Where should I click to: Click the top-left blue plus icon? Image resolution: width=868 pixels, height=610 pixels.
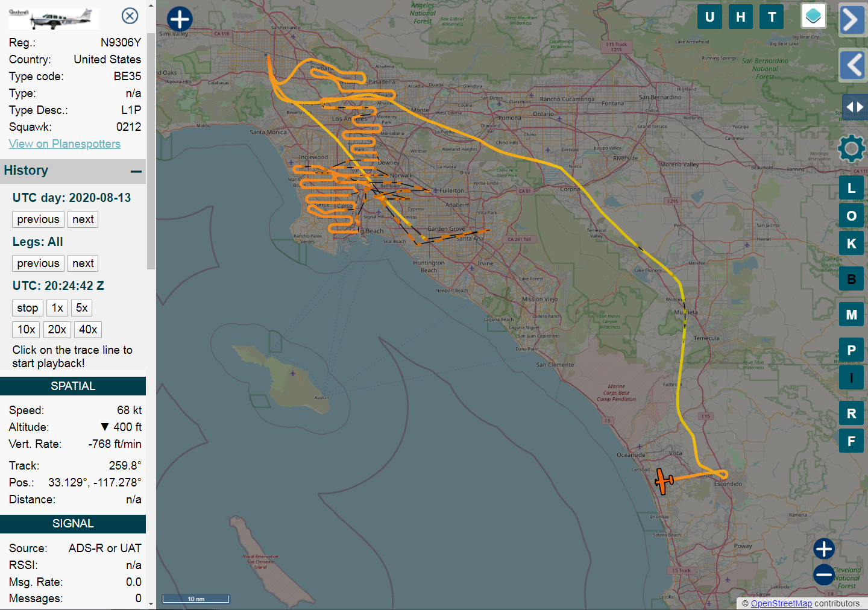(180, 19)
